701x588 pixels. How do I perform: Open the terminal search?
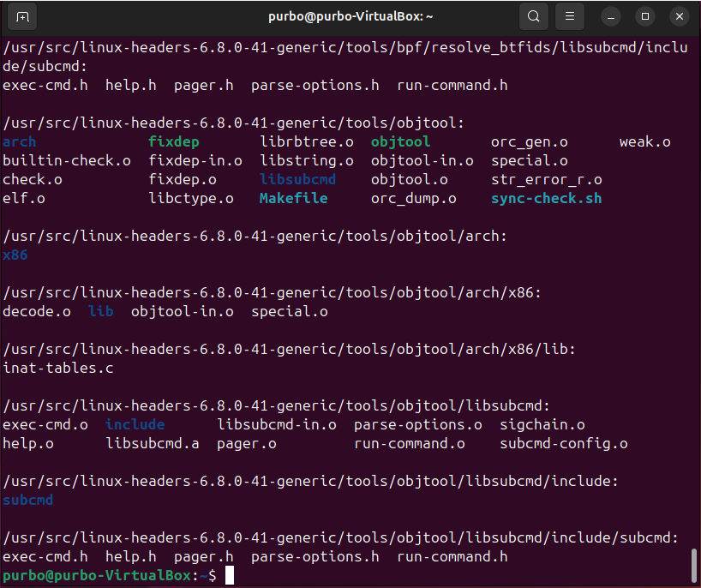[533, 16]
